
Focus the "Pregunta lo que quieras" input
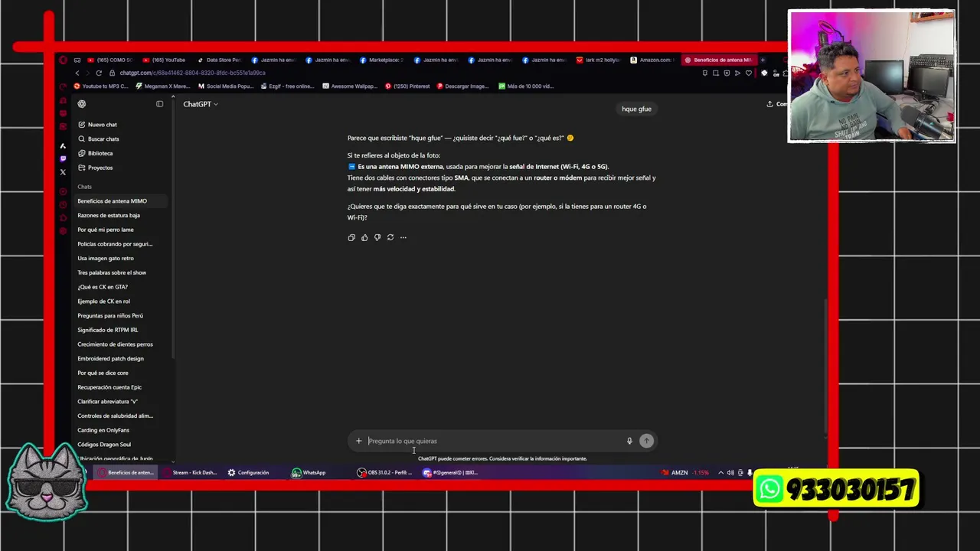pyautogui.click(x=494, y=441)
